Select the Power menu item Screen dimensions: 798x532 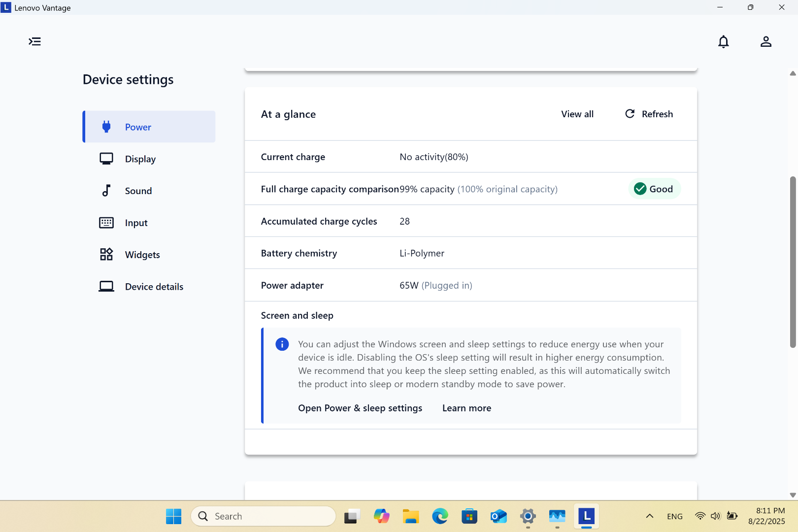click(149, 127)
